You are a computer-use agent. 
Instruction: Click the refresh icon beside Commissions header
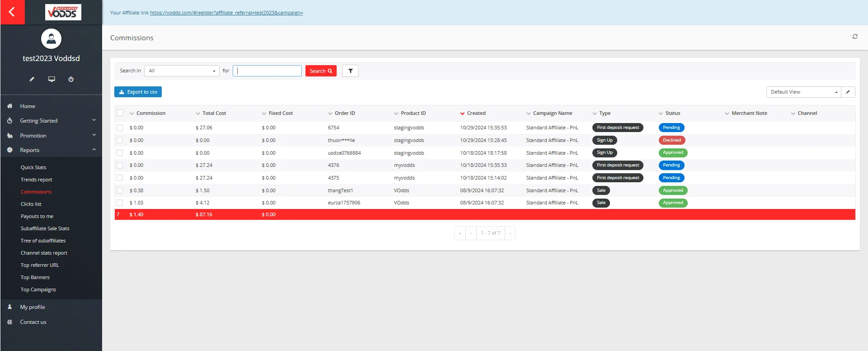tap(854, 37)
